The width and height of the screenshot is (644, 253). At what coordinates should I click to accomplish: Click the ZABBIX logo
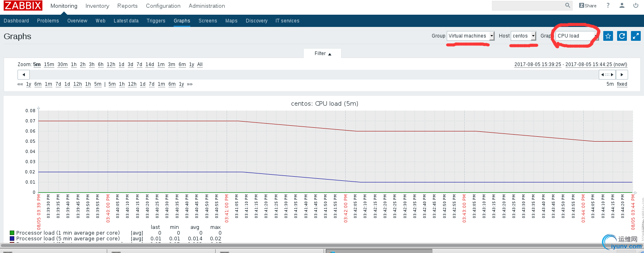click(x=23, y=6)
